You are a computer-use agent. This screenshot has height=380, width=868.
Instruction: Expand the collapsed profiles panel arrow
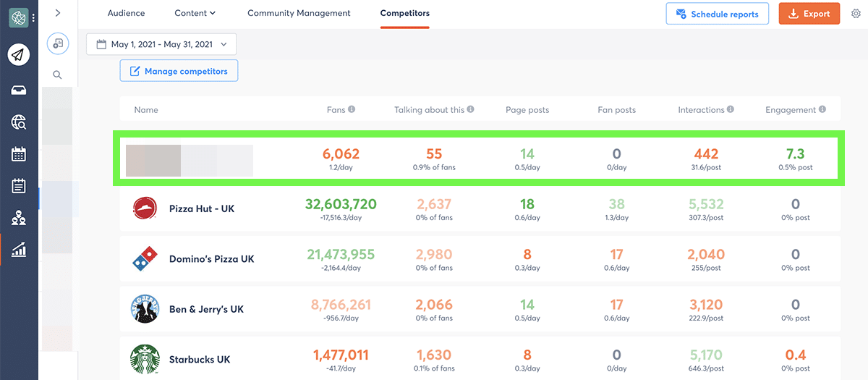click(58, 13)
